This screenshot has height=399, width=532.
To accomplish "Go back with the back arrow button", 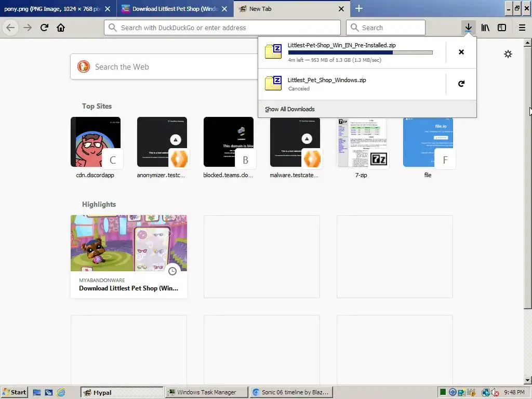I will coord(10,28).
